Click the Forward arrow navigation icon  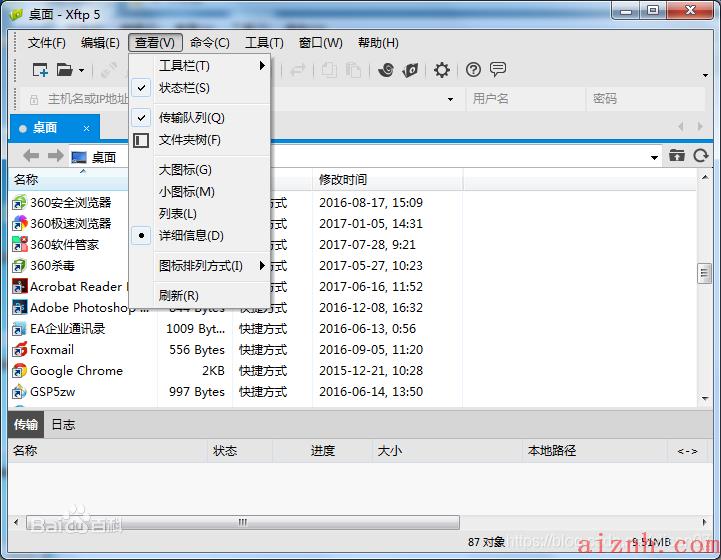[x=56, y=156]
